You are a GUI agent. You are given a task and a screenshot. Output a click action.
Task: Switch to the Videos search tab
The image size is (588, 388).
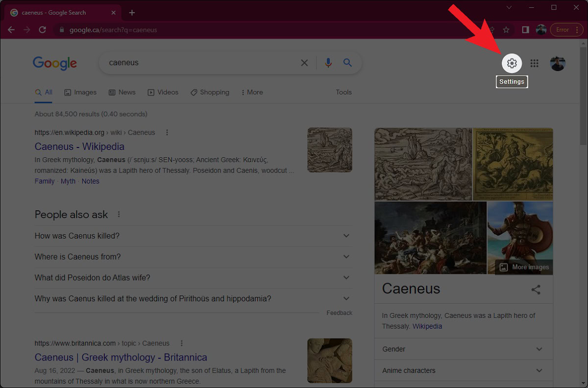click(163, 92)
